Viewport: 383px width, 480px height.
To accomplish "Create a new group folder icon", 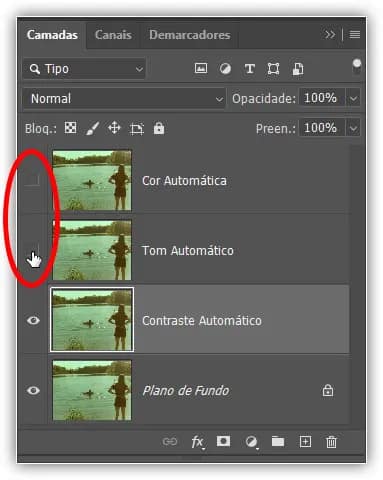I will pyautogui.click(x=278, y=442).
